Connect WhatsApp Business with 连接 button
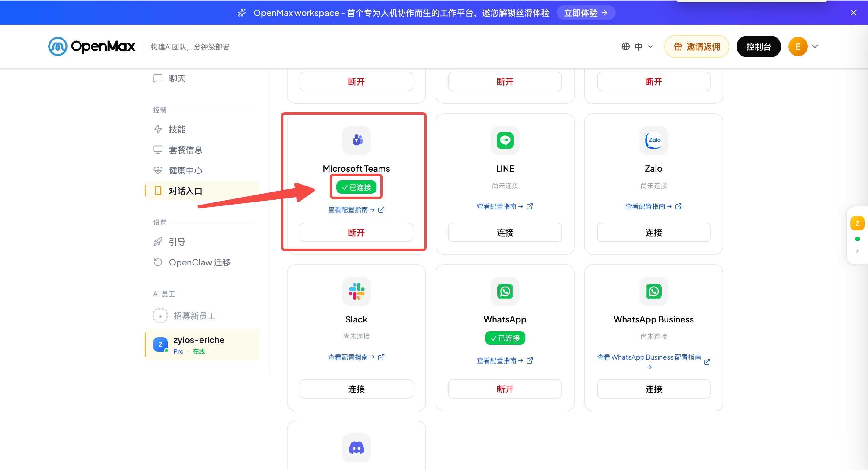 [x=653, y=389]
